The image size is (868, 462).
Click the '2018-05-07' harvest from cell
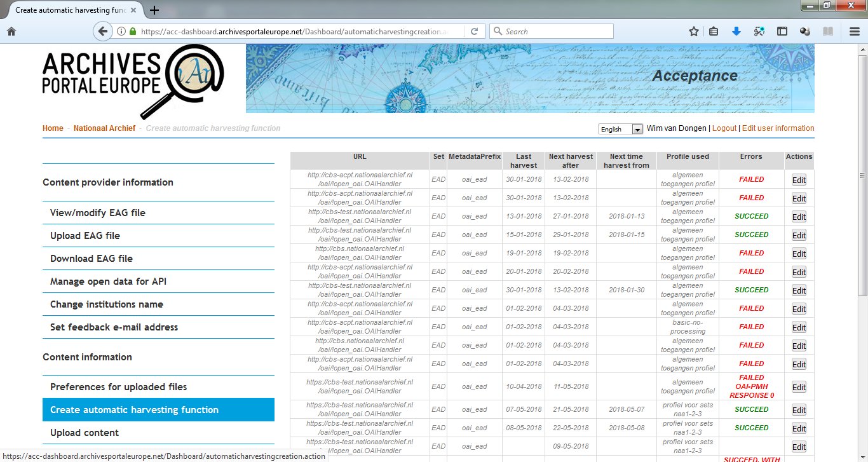click(627, 409)
